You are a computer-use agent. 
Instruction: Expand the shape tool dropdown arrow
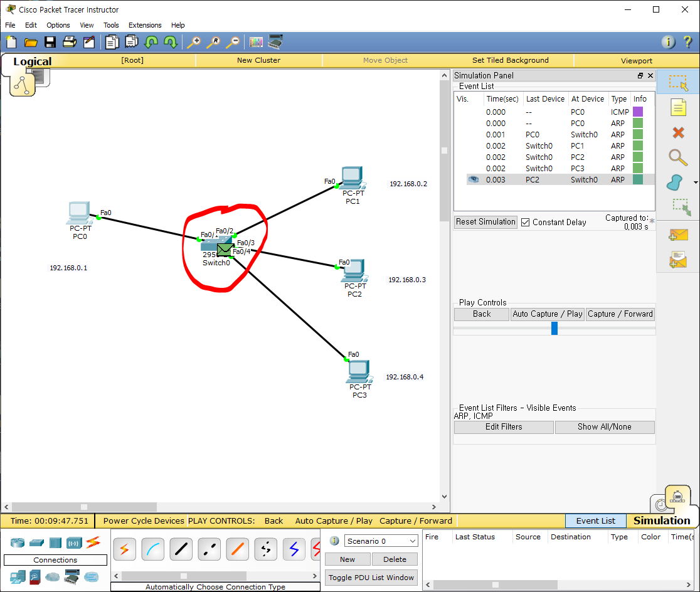pos(696,182)
